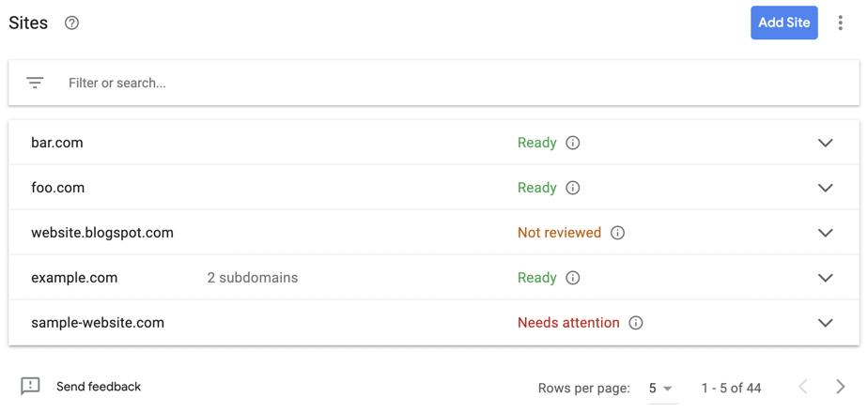Click the filter list icon
The height and width of the screenshot is (413, 868).
[35, 83]
